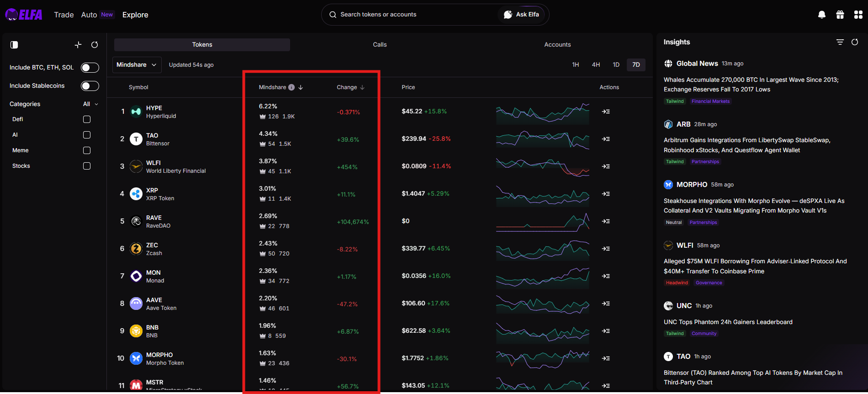The height and width of the screenshot is (394, 868).
Task: Check the Stocks category checkbox
Action: click(87, 166)
